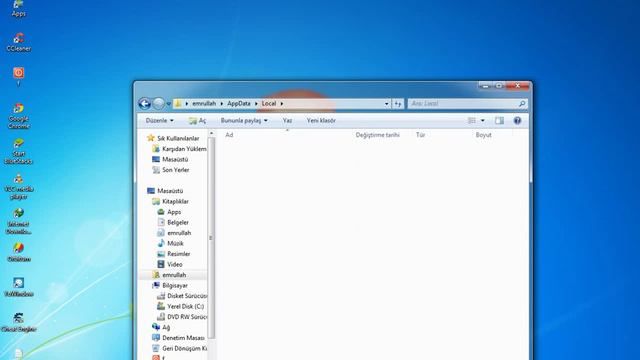Open the view options dropdown arrow
The height and width of the screenshot is (360, 640).
click(482, 120)
